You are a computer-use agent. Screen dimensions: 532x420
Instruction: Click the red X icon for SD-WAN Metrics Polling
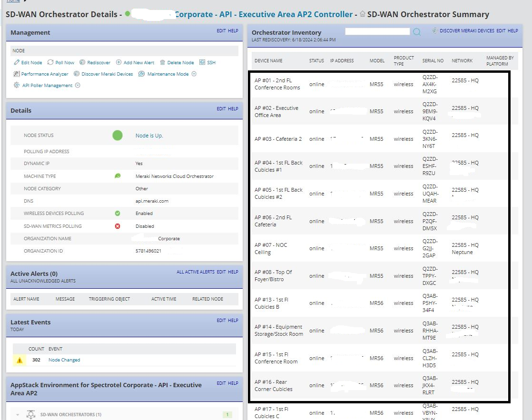coord(118,226)
